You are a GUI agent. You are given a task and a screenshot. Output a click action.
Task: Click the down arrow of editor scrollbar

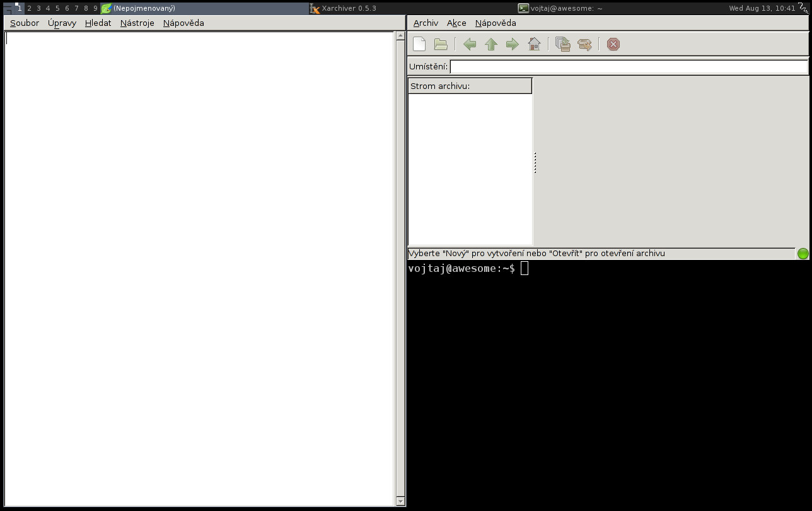click(400, 502)
